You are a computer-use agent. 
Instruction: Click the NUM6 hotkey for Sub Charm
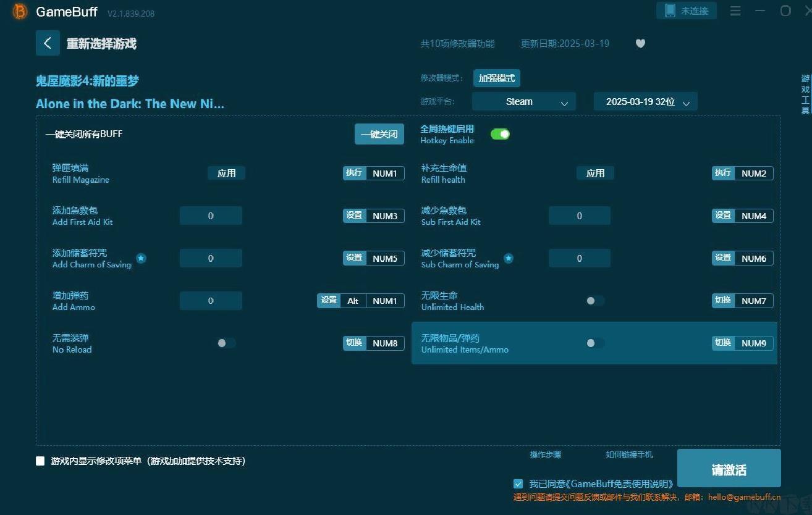click(754, 258)
